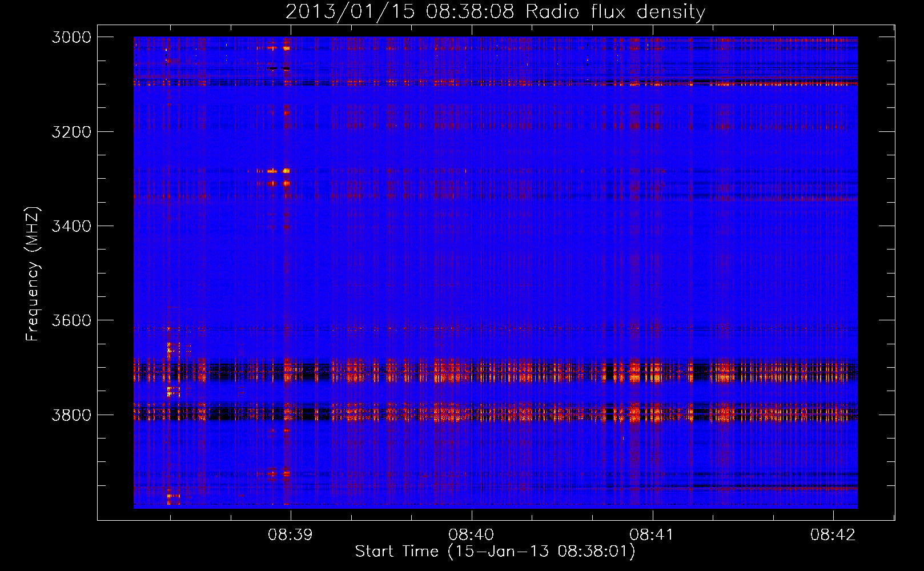Click the 'Frequency (MHZ)' axis title
Screen dimensions: 924x571
click(33, 274)
